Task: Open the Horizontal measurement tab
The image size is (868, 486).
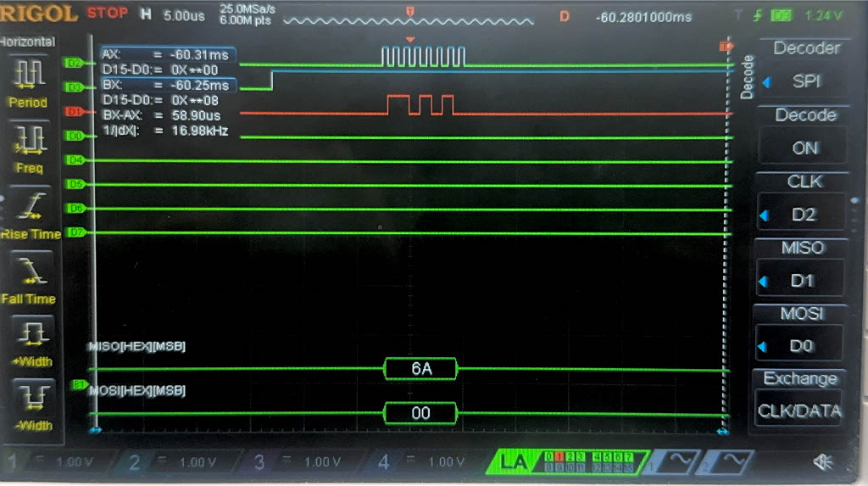Action: (27, 42)
